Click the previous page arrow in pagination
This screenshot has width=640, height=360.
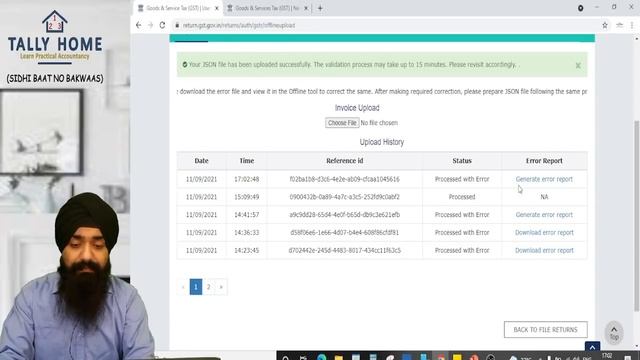tap(183, 287)
